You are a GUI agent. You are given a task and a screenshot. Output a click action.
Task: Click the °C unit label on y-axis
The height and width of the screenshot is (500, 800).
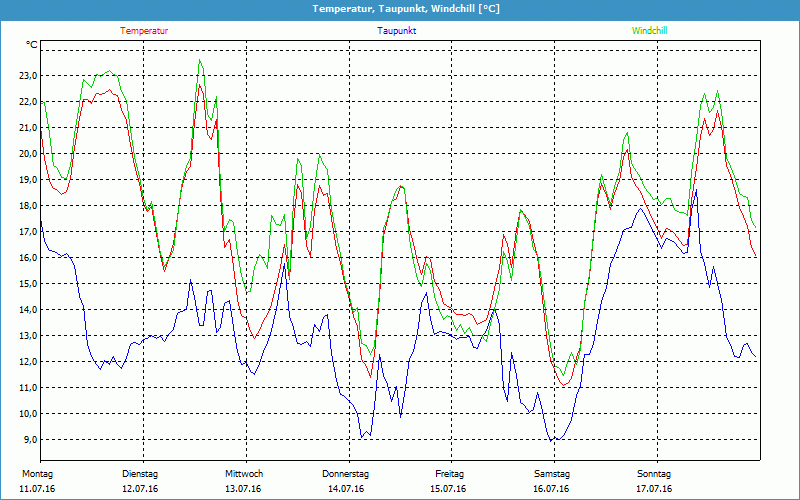(x=32, y=45)
